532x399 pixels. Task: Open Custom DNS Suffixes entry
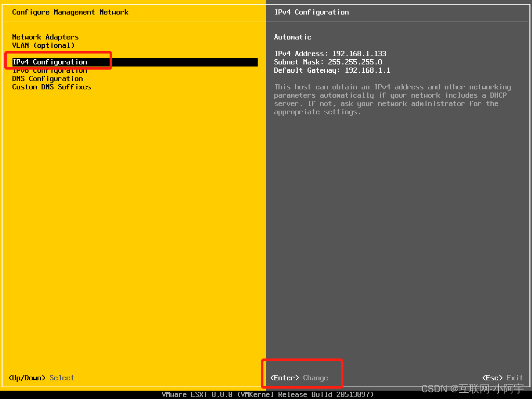tap(51, 87)
